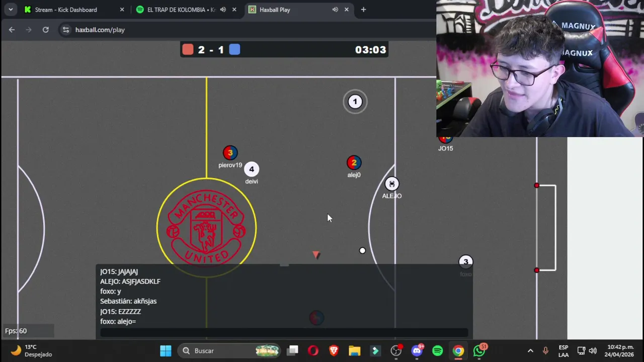
Task: Open Google Chrome from taskbar
Action: coord(458,350)
